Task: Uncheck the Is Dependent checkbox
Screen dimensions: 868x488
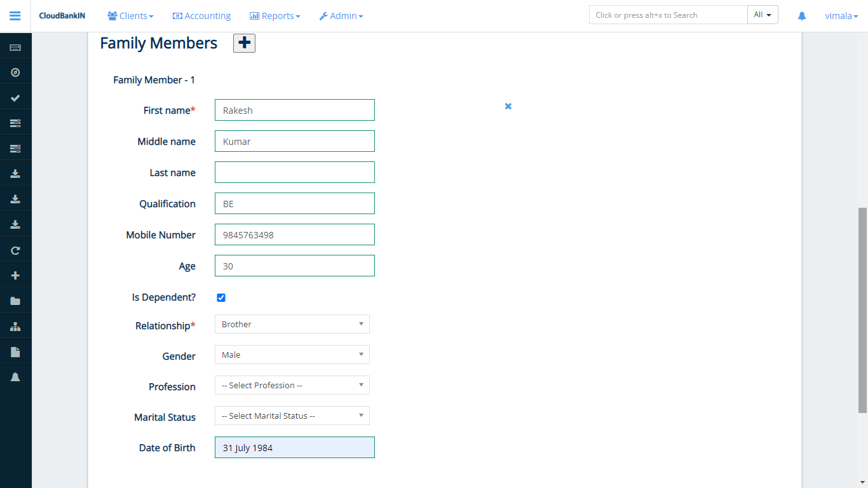Action: (x=220, y=297)
